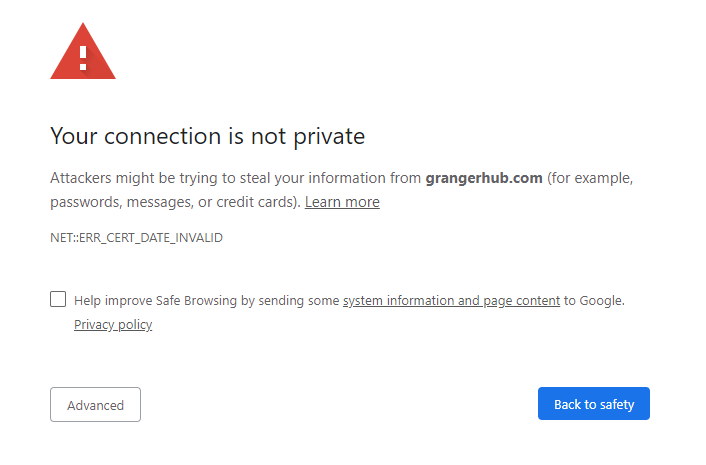Viewport: 706px width, 465px height.
Task: Open the Privacy policy link
Action: click(x=113, y=325)
